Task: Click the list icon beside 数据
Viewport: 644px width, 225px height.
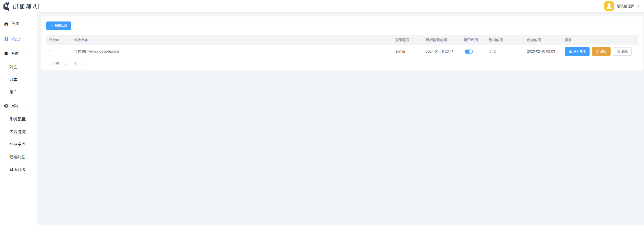Action: tap(6, 54)
